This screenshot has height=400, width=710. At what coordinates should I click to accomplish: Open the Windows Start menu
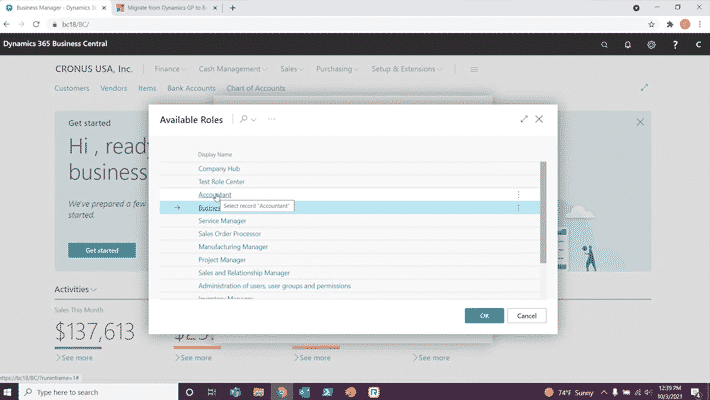tap(7, 392)
